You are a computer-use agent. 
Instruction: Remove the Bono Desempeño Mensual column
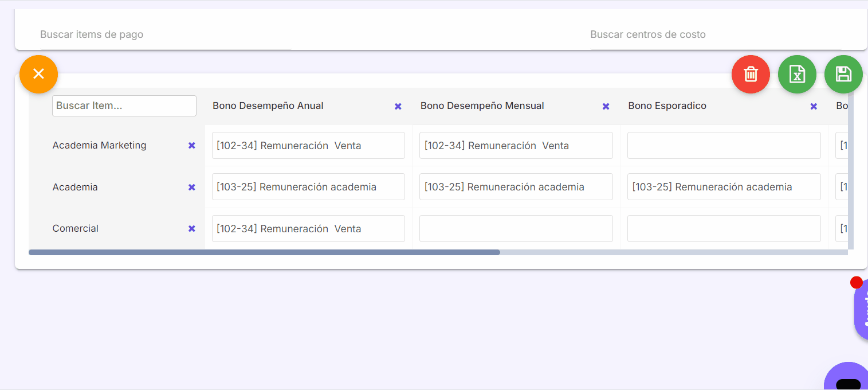point(606,106)
